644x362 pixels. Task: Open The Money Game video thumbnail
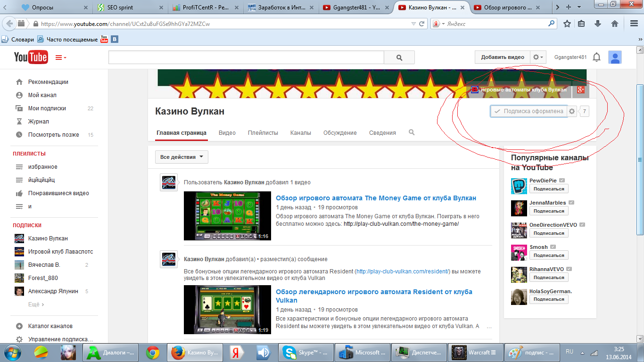227,216
